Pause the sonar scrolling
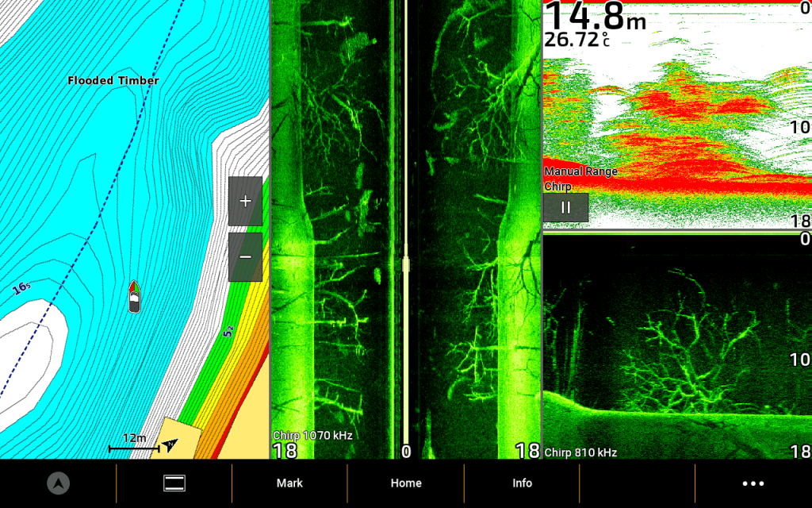Screen dimensions: 812x508 [x=565, y=208]
